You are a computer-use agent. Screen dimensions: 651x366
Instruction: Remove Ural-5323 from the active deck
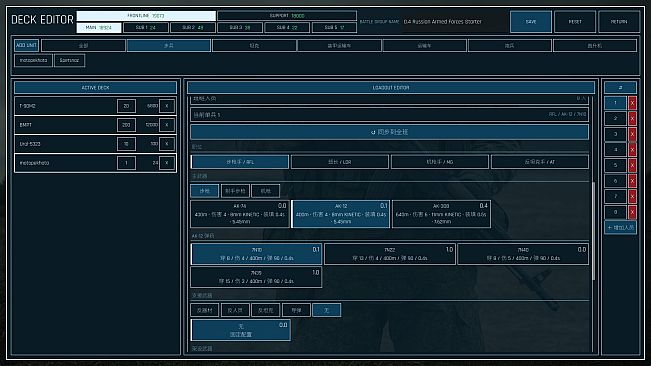pyautogui.click(x=167, y=144)
